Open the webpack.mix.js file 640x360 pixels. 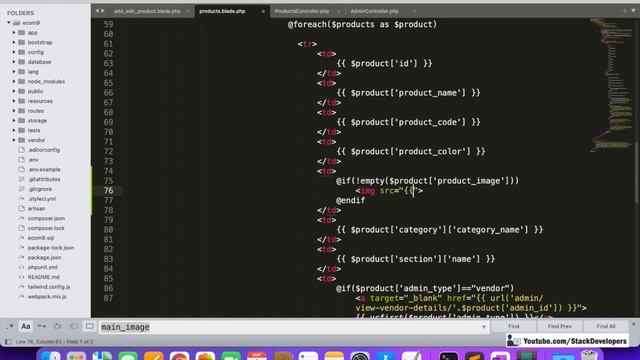click(x=47, y=297)
